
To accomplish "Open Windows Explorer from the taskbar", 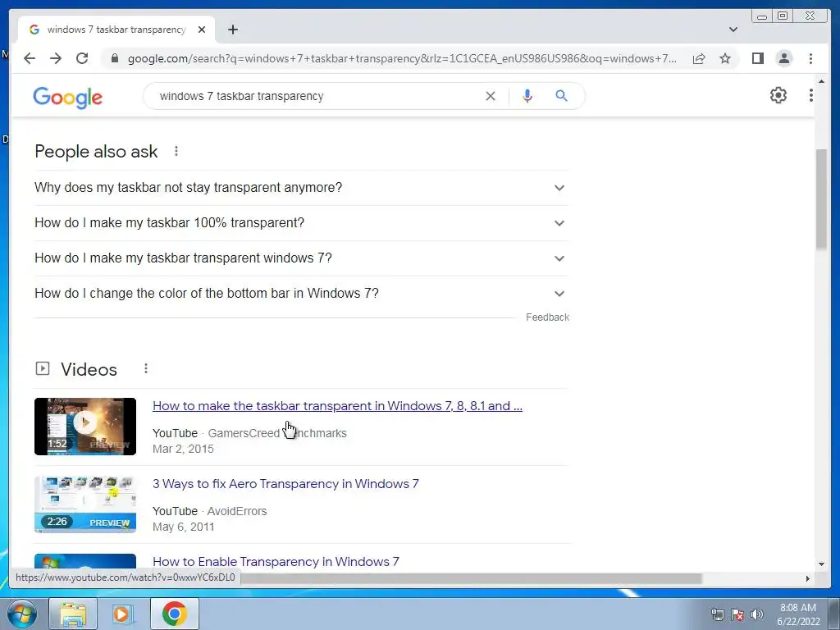I will [73, 614].
